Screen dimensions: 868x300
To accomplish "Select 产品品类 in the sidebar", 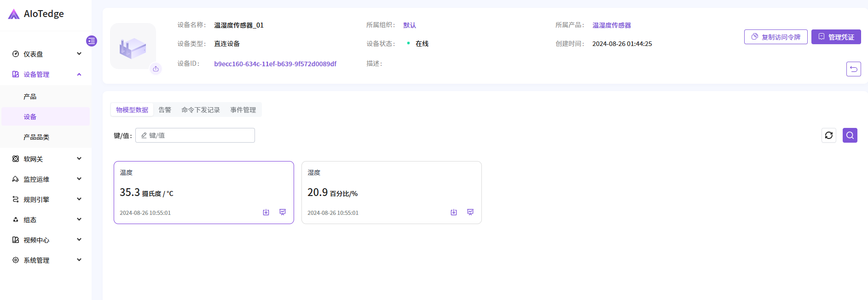I will (36, 137).
